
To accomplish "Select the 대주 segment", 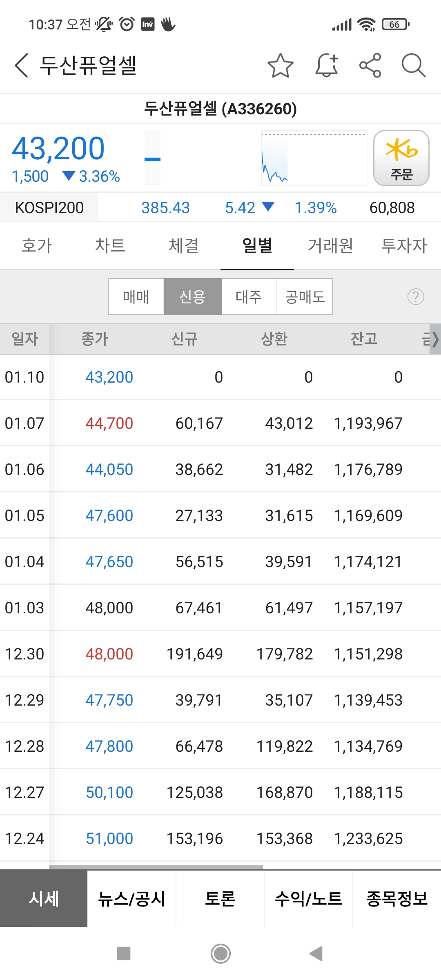I will tap(249, 296).
